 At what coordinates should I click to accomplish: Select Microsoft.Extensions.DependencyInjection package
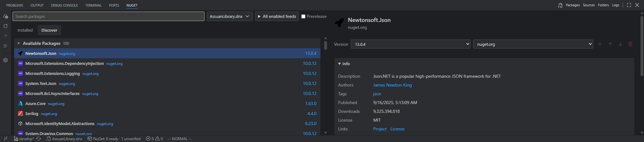pos(167,63)
